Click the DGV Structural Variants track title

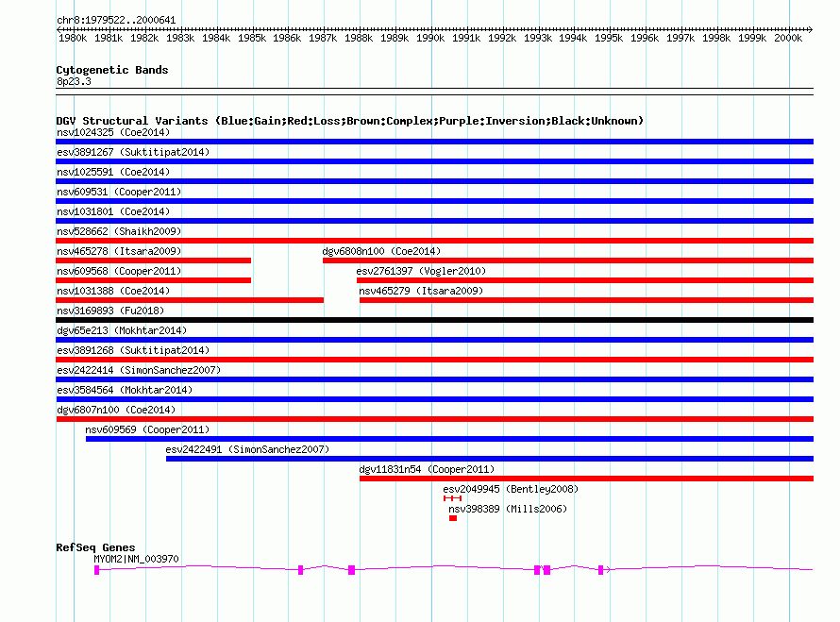point(349,121)
